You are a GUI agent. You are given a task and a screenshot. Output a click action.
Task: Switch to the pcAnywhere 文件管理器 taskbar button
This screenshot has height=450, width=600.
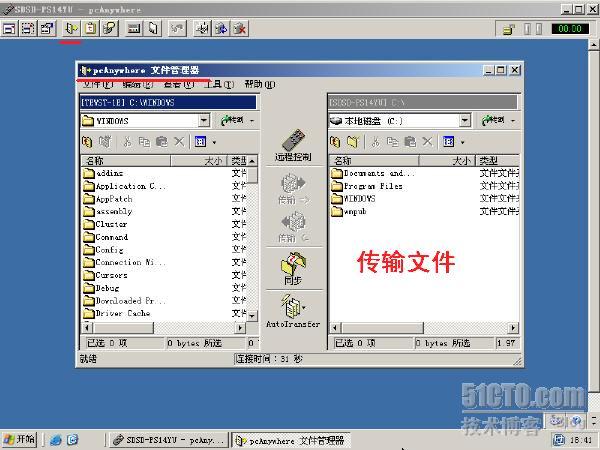[290, 440]
